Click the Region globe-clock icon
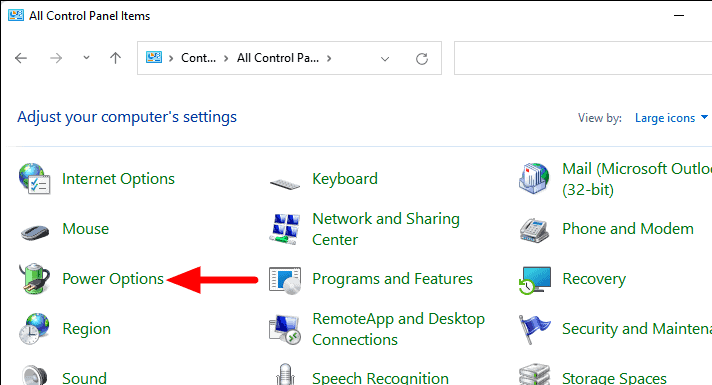Screen dimensions: 712x385 click(34, 328)
